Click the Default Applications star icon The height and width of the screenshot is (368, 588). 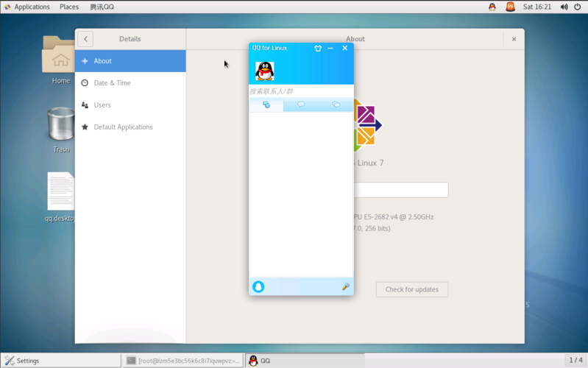pos(85,127)
